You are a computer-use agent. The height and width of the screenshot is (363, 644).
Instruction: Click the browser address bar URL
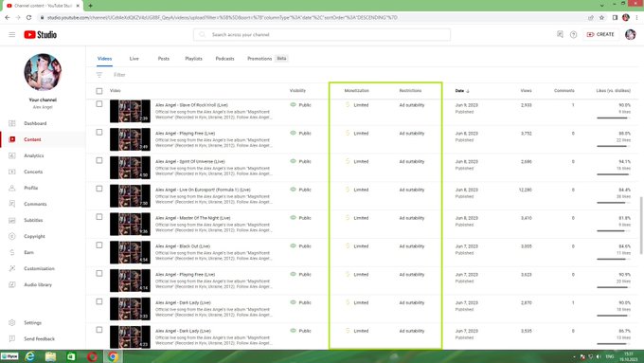click(x=222, y=18)
